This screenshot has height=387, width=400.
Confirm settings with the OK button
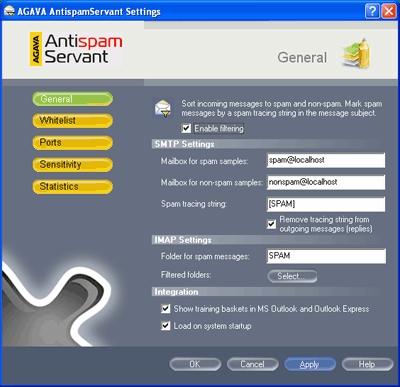click(195, 364)
